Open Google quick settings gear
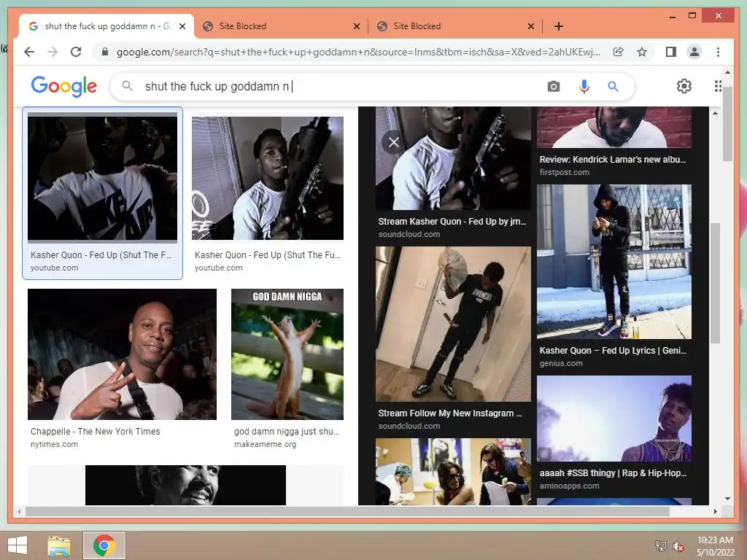 (684, 86)
